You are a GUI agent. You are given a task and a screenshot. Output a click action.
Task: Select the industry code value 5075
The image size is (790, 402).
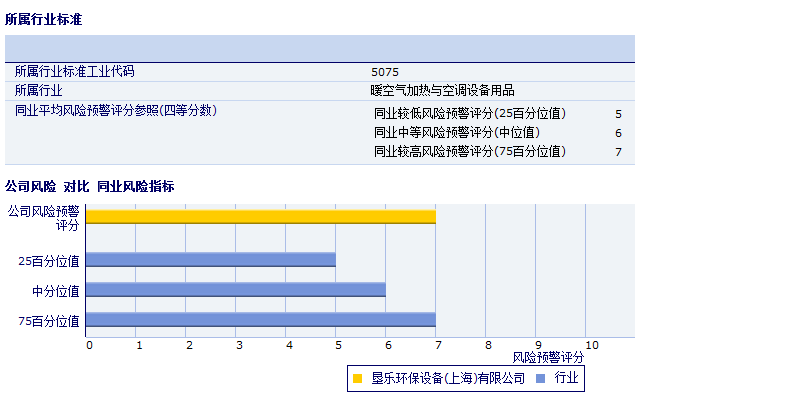[x=384, y=72]
